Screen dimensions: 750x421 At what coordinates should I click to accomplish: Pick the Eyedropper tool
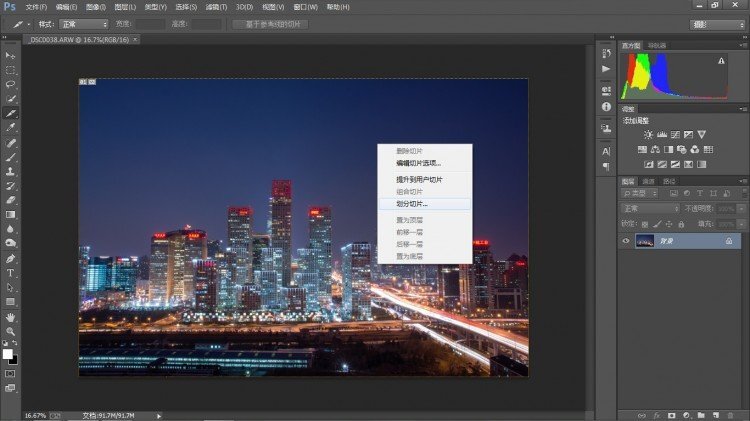pos(11,128)
